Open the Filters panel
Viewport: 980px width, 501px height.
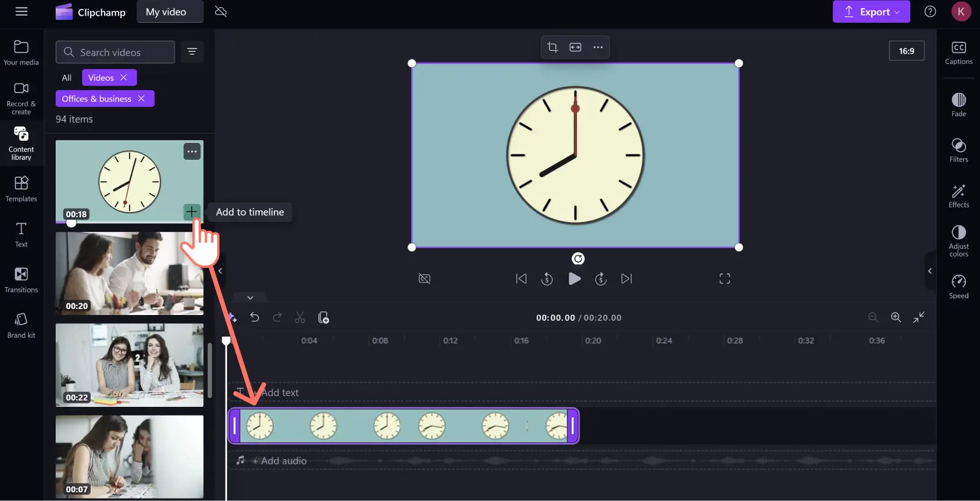(959, 150)
